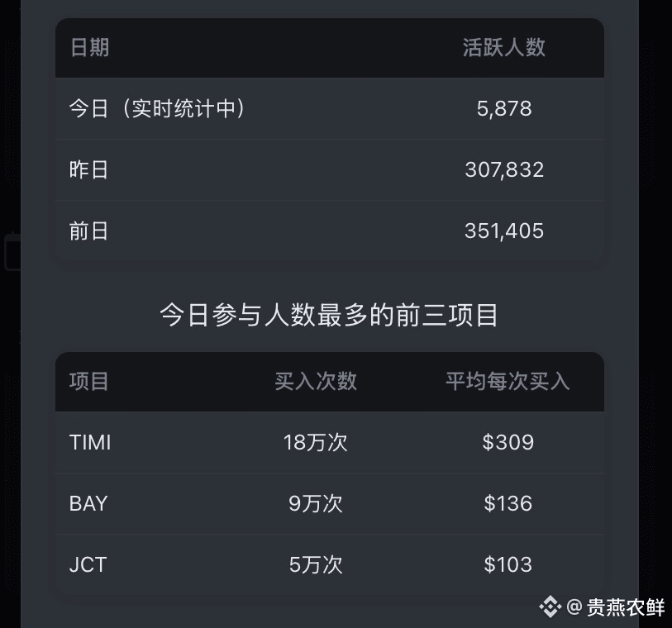Select the 前日 row label
The image size is (672, 628).
[x=88, y=231]
